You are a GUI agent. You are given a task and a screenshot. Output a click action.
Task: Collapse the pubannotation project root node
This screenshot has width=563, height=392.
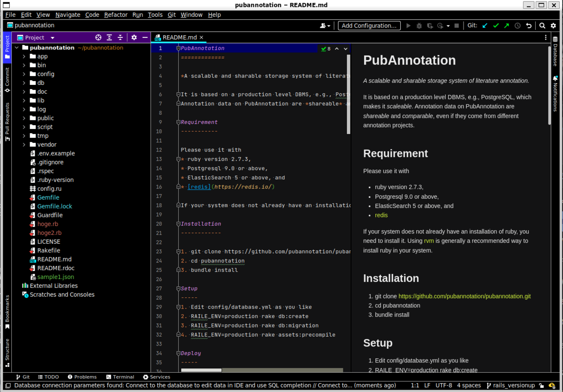16,47
